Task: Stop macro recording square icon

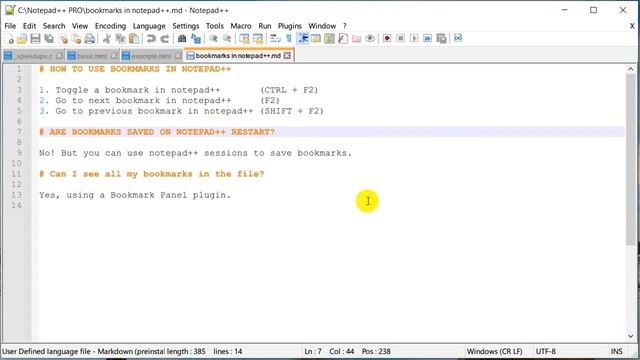Action: point(400,39)
